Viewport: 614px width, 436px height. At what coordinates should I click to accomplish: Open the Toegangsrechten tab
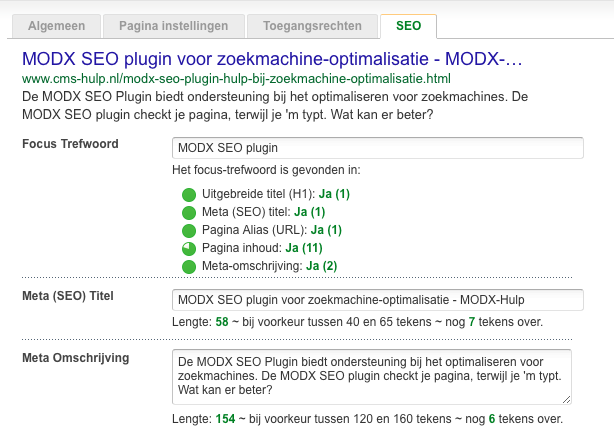tap(312, 26)
